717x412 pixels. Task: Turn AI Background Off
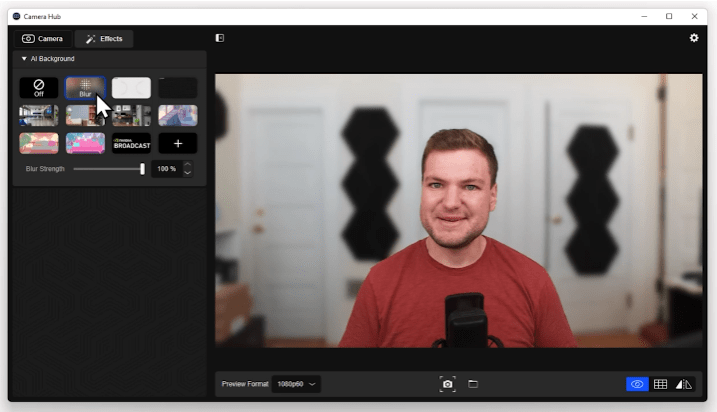(x=38, y=88)
